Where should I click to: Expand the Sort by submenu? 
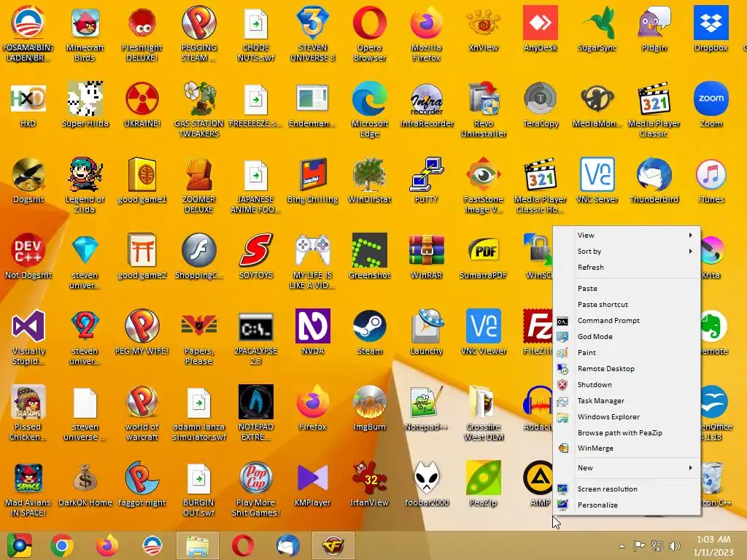[x=627, y=252]
